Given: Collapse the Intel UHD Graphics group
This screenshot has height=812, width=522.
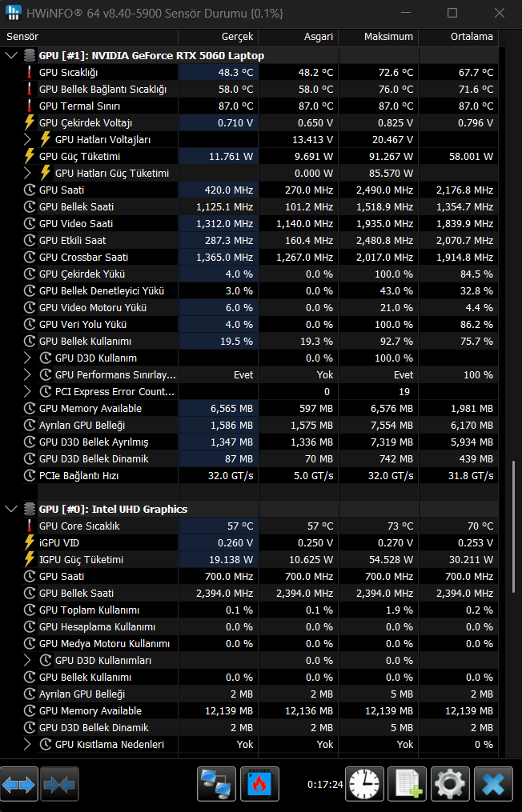Looking at the screenshot, I should pyautogui.click(x=11, y=509).
